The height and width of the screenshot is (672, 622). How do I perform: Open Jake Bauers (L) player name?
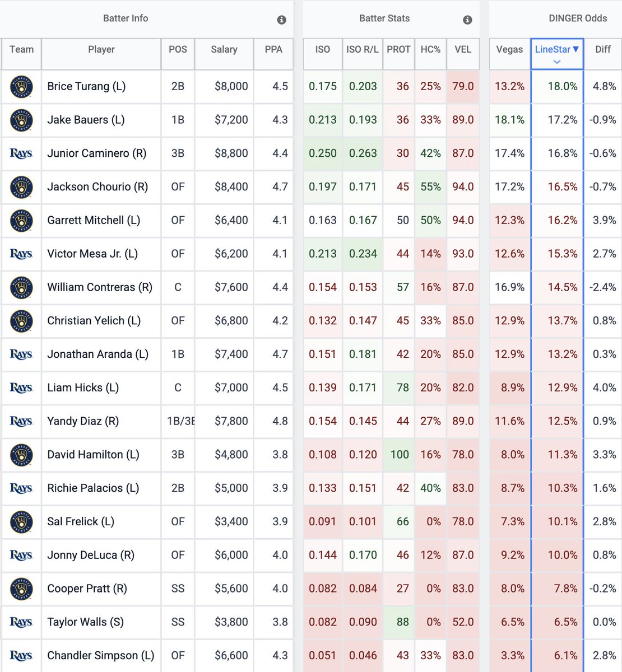click(86, 120)
